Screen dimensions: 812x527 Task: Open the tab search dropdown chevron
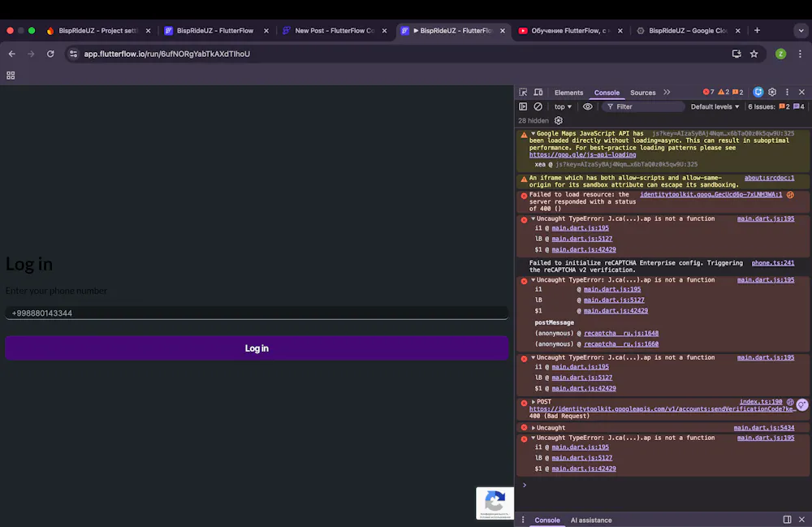click(x=801, y=31)
